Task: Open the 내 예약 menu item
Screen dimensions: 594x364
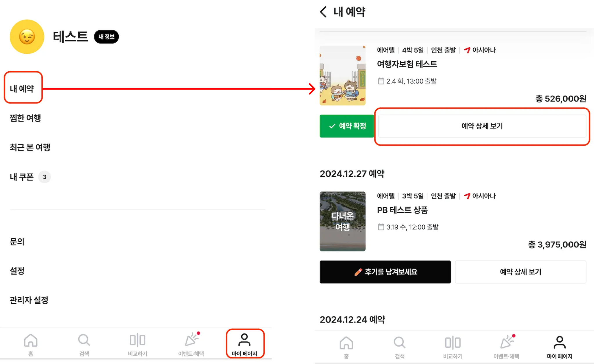Action: pos(22,88)
